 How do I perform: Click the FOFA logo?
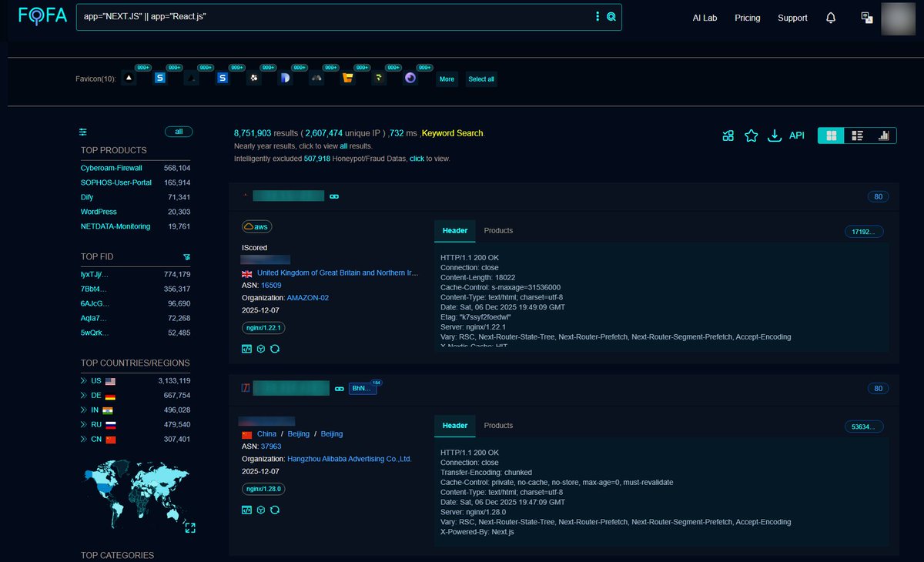(42, 16)
